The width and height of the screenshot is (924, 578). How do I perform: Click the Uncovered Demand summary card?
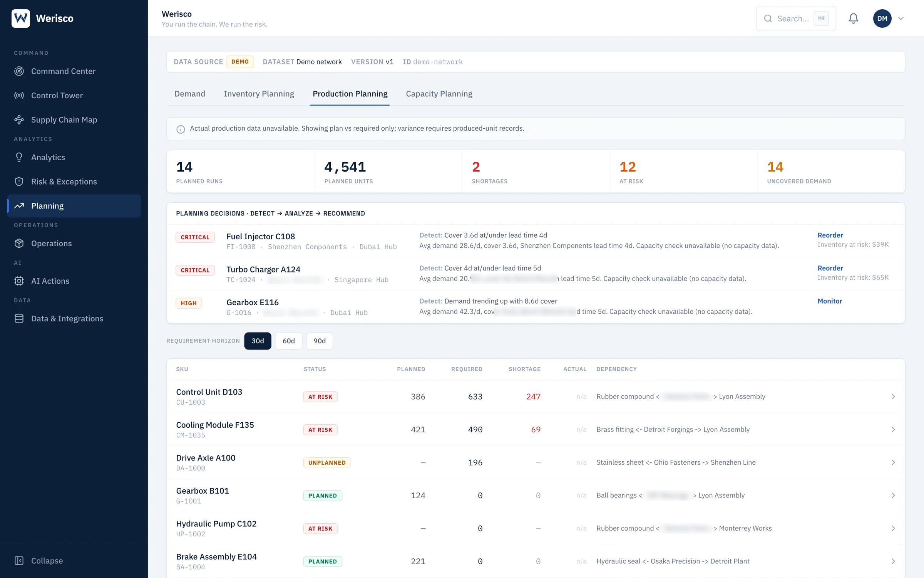[831, 171]
